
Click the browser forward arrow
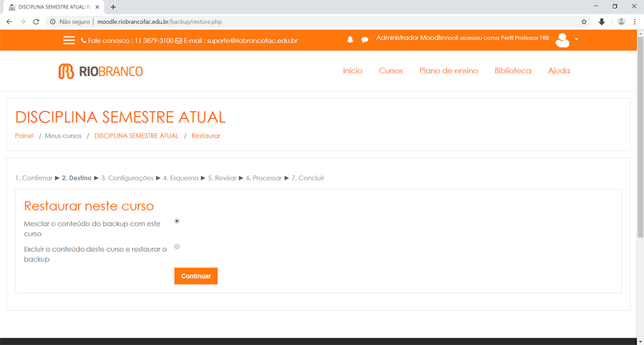(x=23, y=22)
